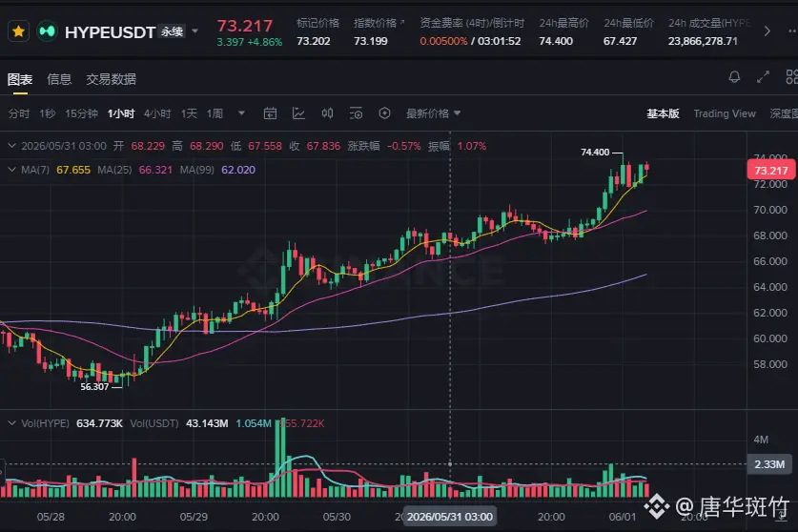Switch to 基本版 chart mode
This screenshot has width=798, height=532.
(663, 113)
